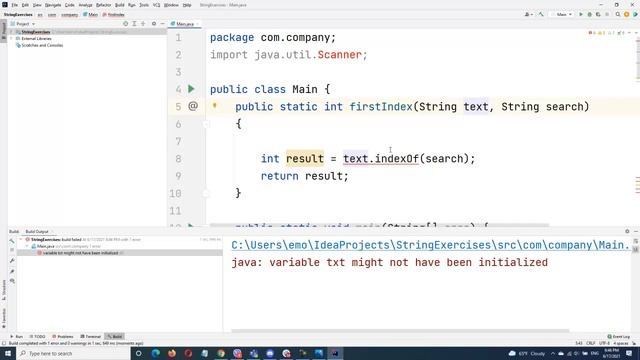Open Chrome from the taskbar
Screen dimensions: 640x360
click(221, 353)
